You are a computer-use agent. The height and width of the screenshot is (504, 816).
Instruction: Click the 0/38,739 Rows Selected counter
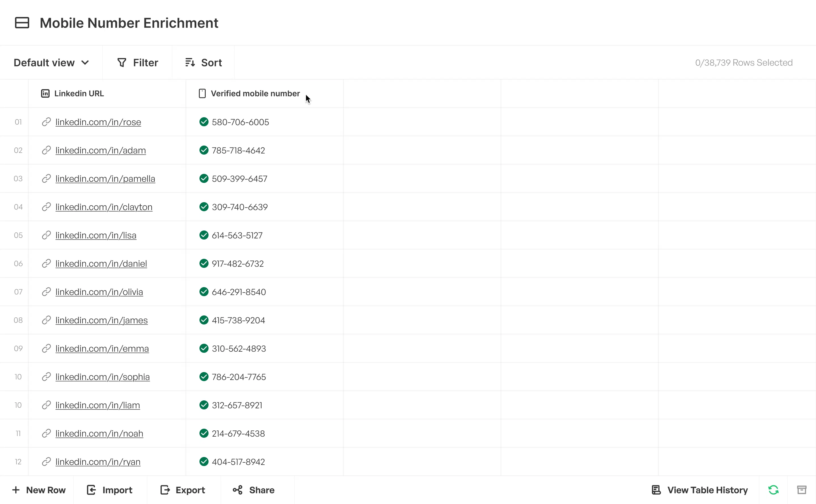point(744,62)
